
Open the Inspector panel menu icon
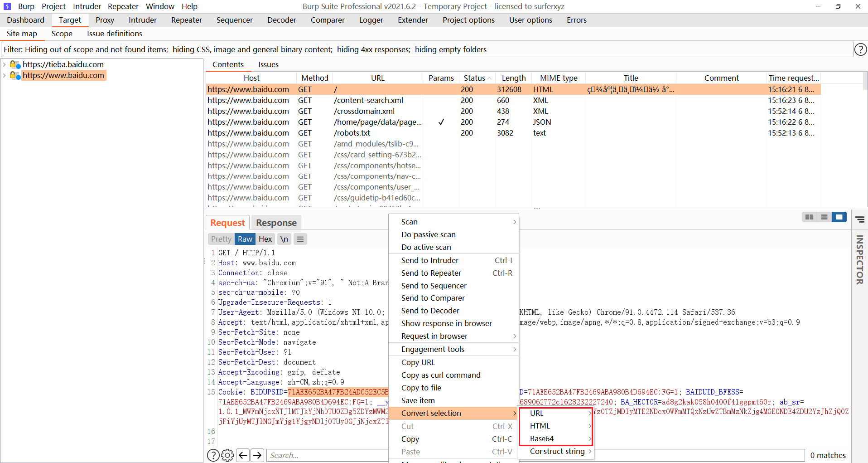[860, 219]
